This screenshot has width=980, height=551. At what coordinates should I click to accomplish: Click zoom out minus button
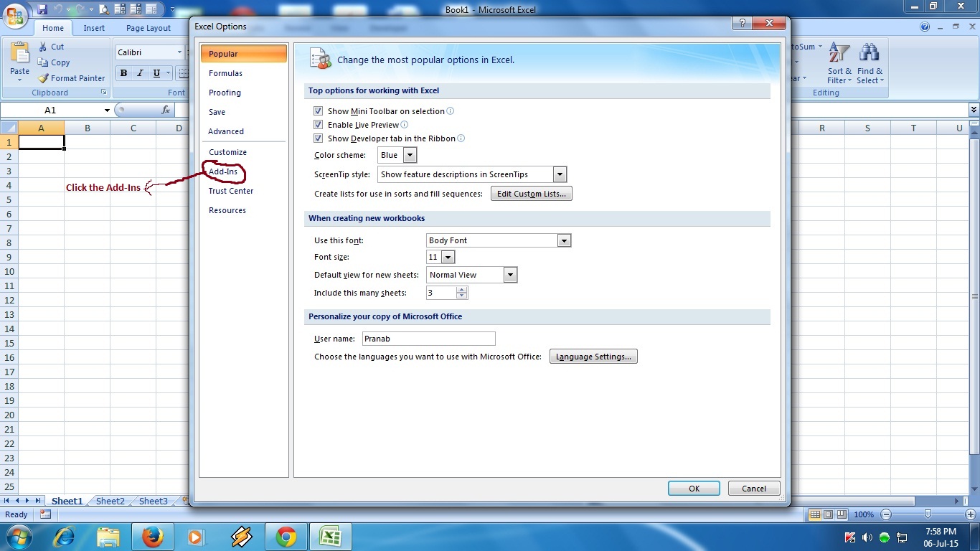(x=886, y=514)
